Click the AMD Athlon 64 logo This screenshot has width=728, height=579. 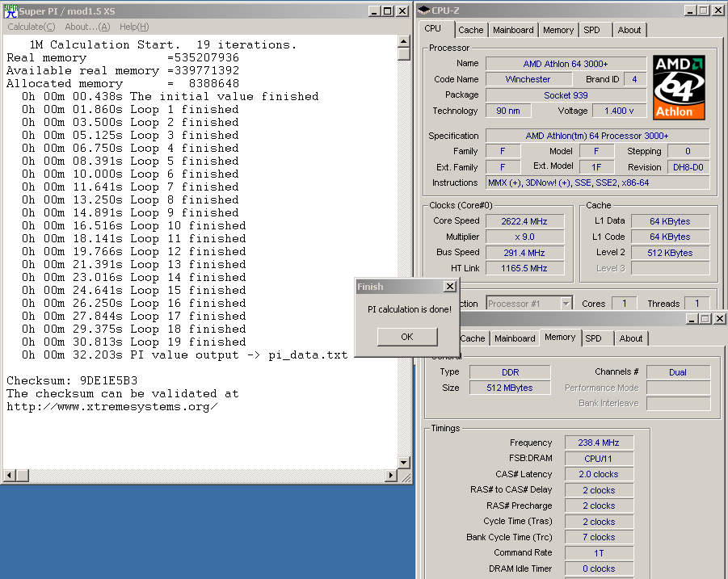click(x=679, y=88)
